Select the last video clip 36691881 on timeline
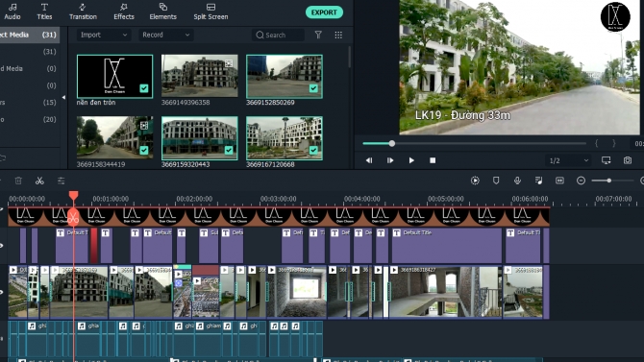 point(523,291)
